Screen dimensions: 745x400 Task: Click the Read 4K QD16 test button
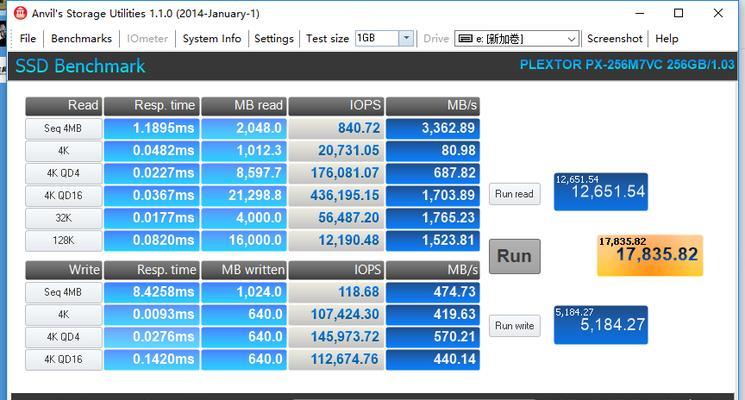(64, 195)
